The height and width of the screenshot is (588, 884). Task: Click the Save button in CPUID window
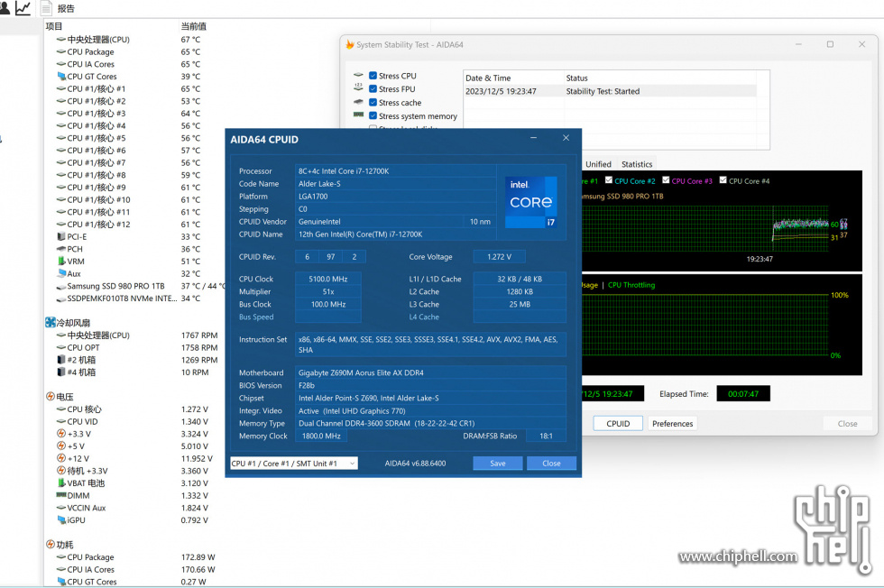[x=498, y=464]
